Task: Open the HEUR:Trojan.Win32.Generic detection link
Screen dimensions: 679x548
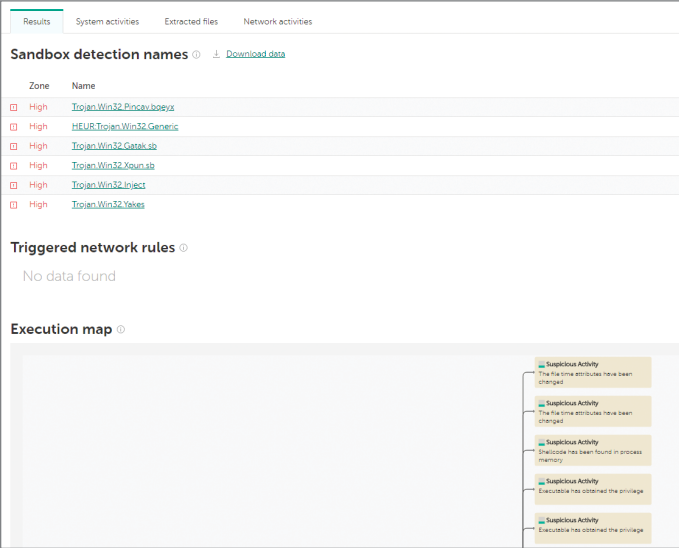Action: pos(125,127)
